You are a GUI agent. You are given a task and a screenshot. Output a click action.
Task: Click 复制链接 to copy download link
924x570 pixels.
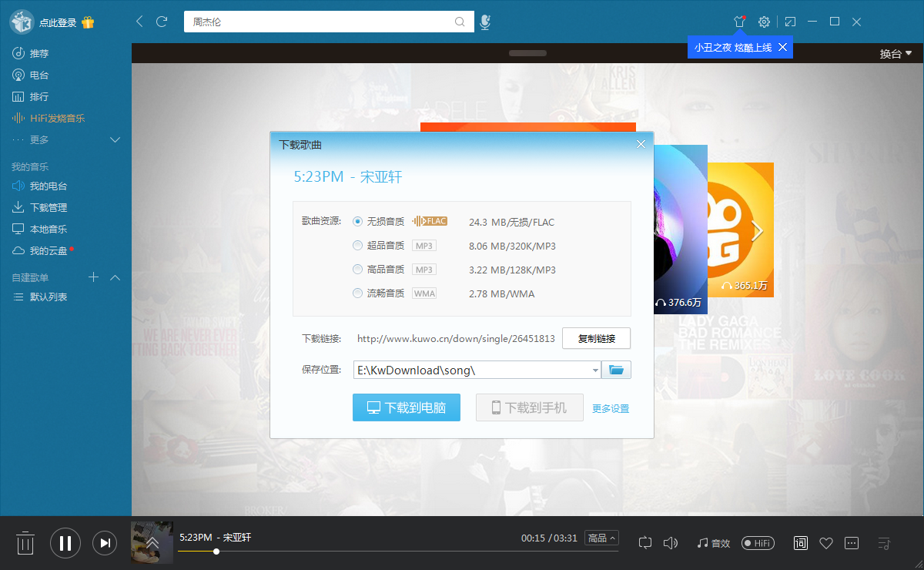596,338
